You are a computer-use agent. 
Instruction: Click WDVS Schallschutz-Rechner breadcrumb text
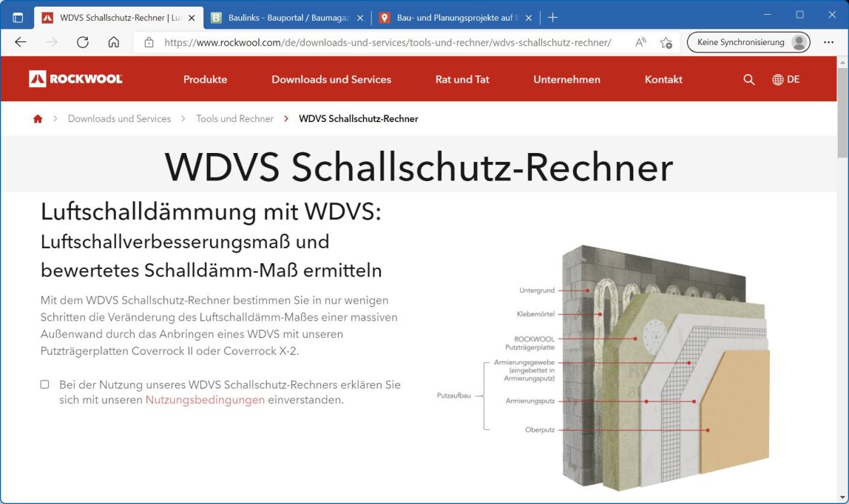point(359,119)
